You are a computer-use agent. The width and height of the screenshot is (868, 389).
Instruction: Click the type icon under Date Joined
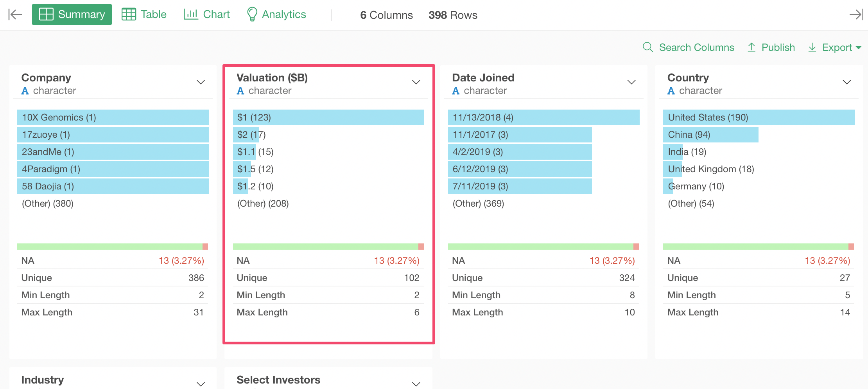click(456, 91)
